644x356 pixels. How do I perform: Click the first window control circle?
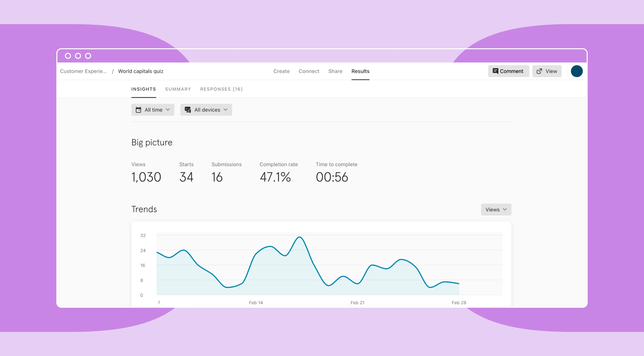coord(68,56)
